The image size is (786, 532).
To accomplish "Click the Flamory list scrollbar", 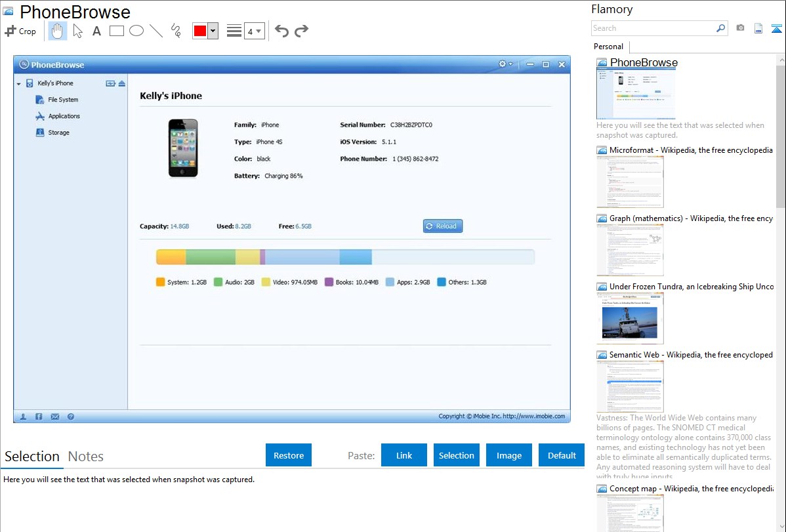I will point(781,135).
